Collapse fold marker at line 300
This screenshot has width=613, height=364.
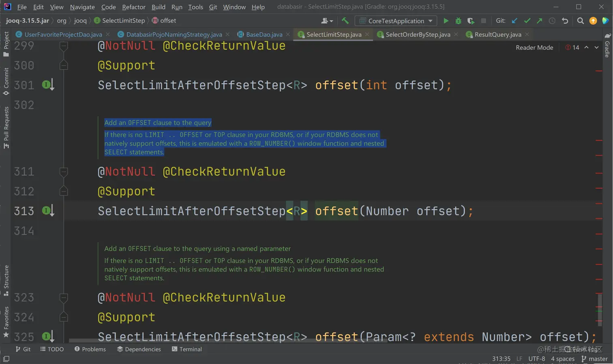click(x=64, y=65)
